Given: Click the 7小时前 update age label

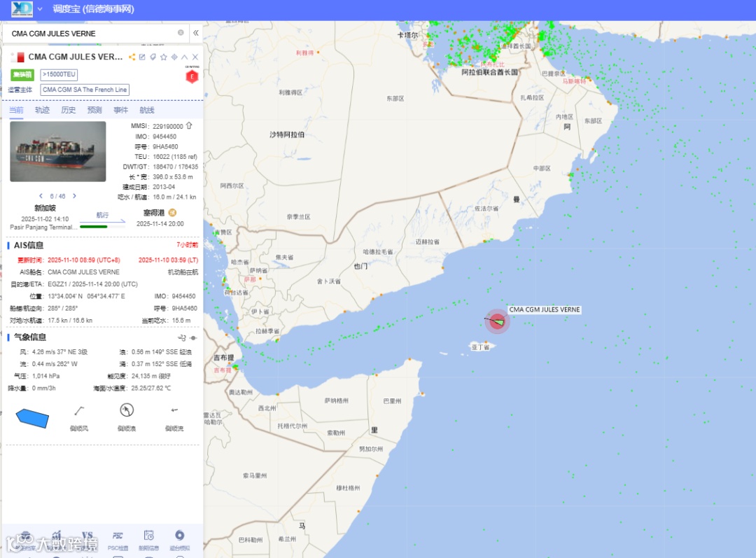Looking at the screenshot, I should pos(187,245).
